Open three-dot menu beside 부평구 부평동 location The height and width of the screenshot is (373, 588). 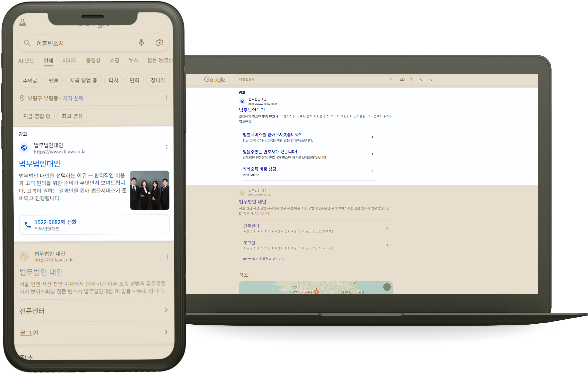167,98
